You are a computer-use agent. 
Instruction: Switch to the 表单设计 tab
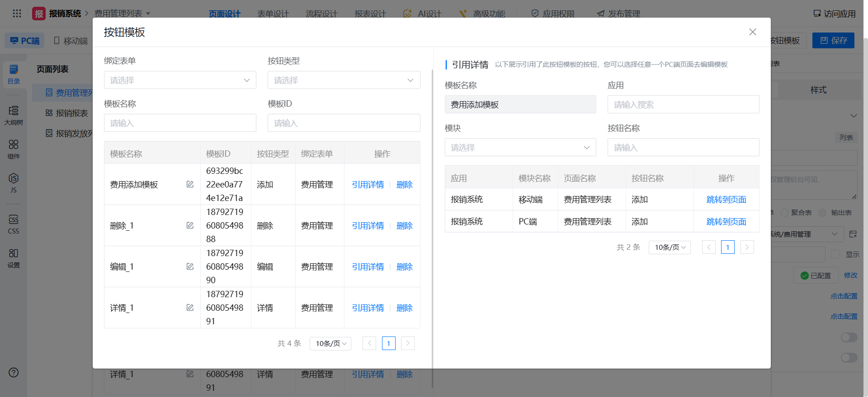273,14
